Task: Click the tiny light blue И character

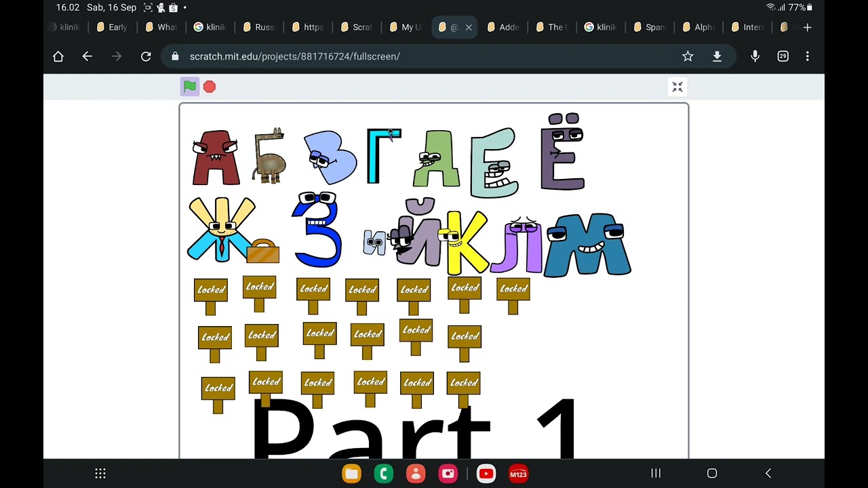Action: click(374, 242)
